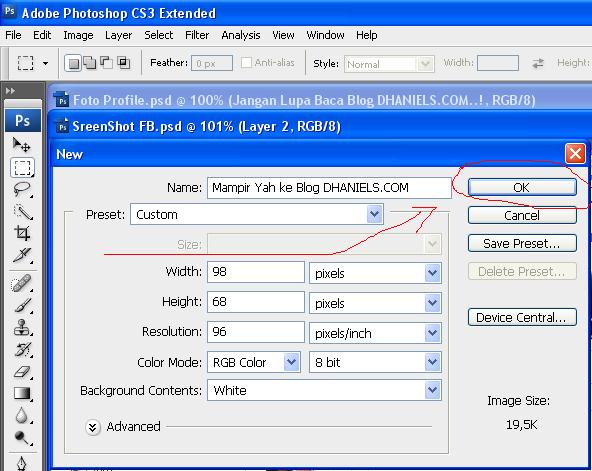This screenshot has width=592, height=471.
Task: Open the Image menu
Action: (x=78, y=35)
